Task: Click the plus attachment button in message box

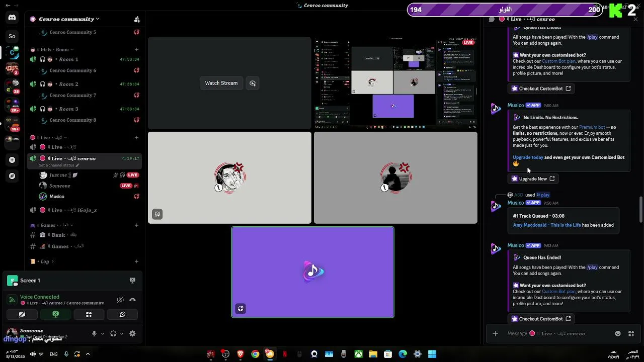Action: click(495, 333)
